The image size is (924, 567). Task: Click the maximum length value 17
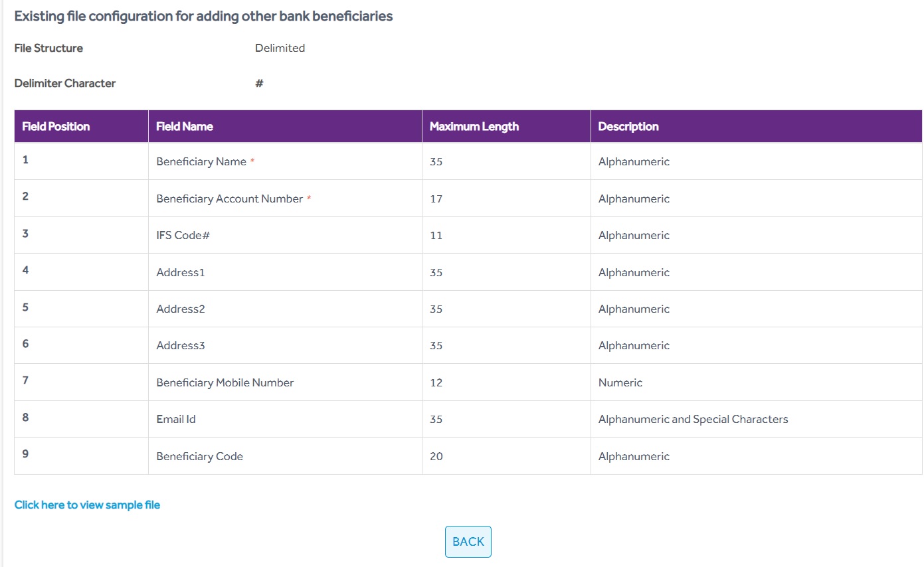point(436,199)
